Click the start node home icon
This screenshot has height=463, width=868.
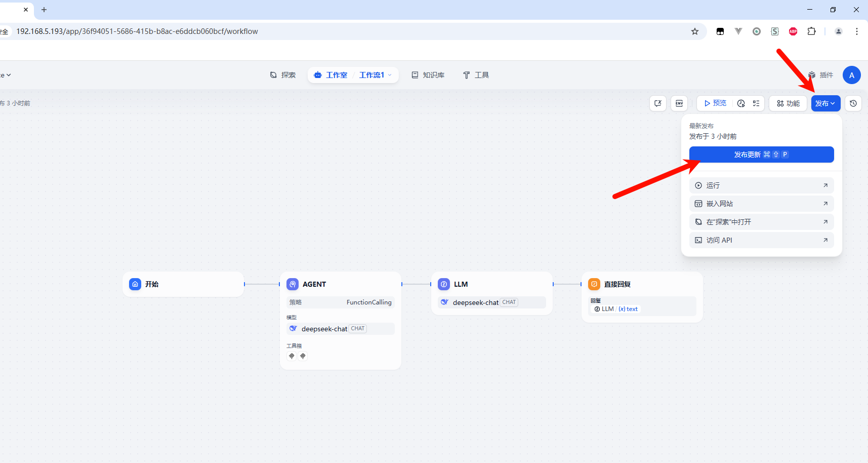(x=135, y=284)
